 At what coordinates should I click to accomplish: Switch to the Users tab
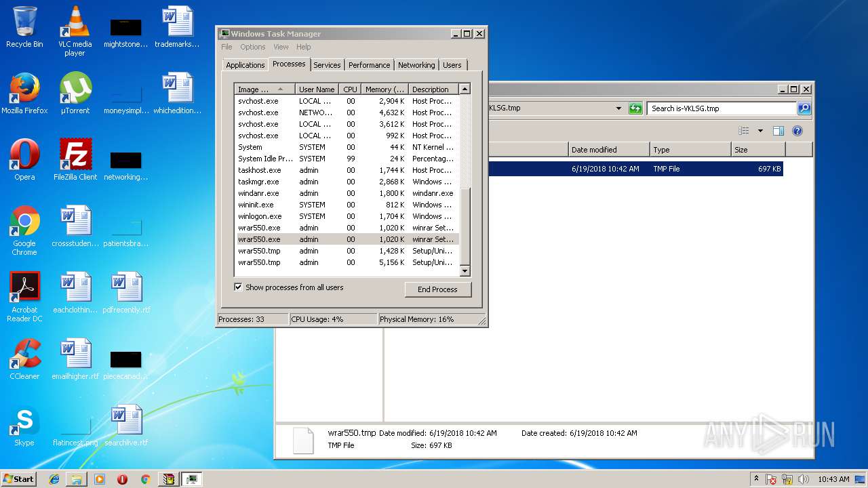452,65
